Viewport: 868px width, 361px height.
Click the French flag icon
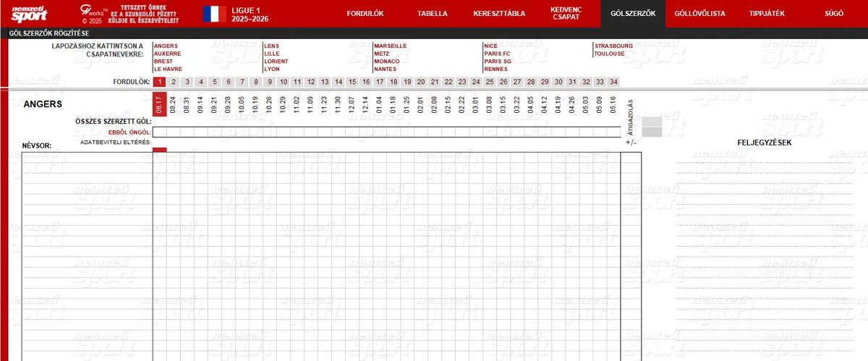[x=214, y=13]
